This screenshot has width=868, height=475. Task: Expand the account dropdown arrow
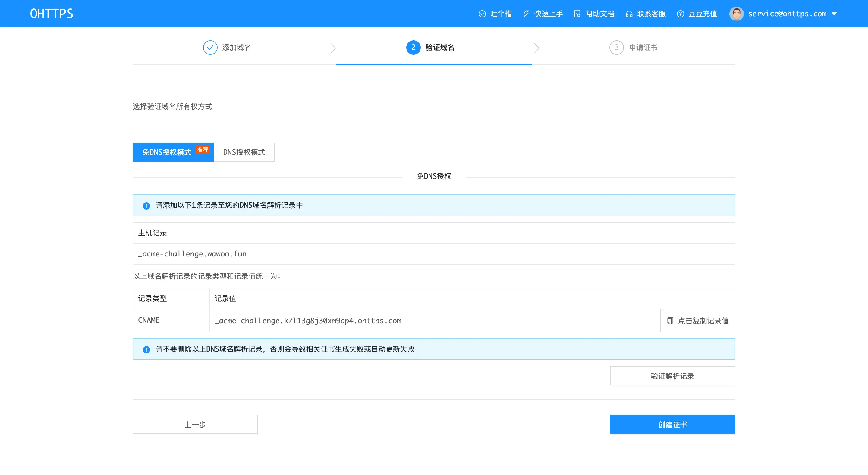(834, 14)
